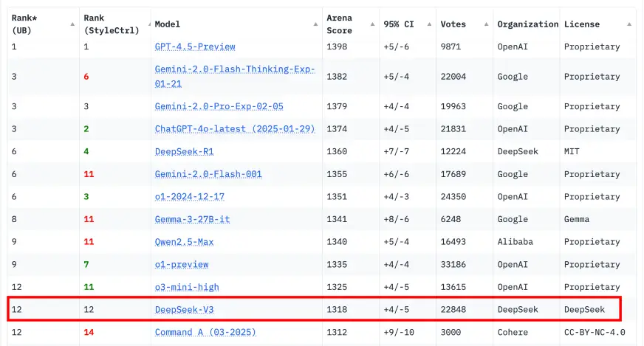Viewport: 644px width, 346px height.
Task: Open the o3-mini-high model link
Action: (187, 287)
